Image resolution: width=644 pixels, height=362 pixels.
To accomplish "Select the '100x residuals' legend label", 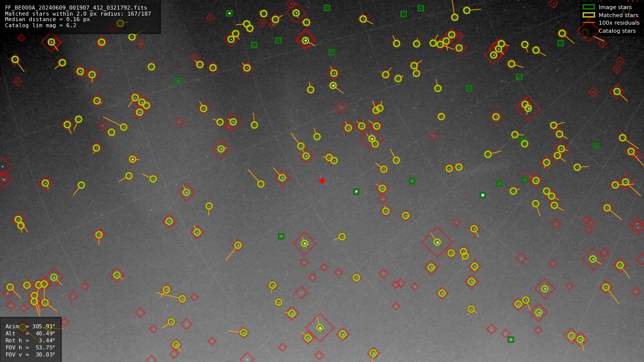I will point(619,23).
